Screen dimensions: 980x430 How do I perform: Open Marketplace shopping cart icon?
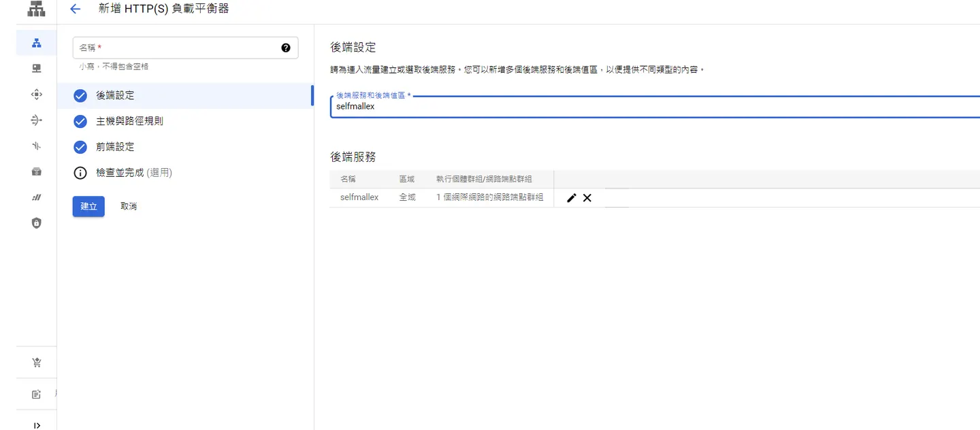click(x=37, y=363)
